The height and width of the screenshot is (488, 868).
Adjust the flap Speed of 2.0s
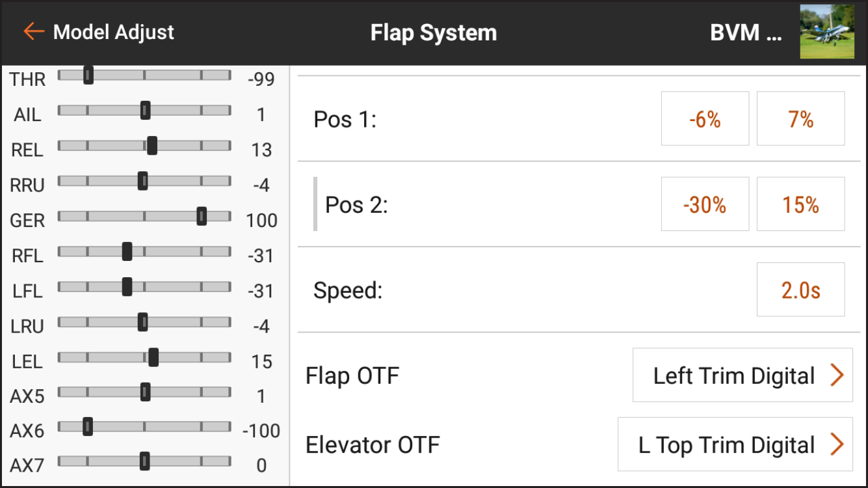[x=801, y=290]
